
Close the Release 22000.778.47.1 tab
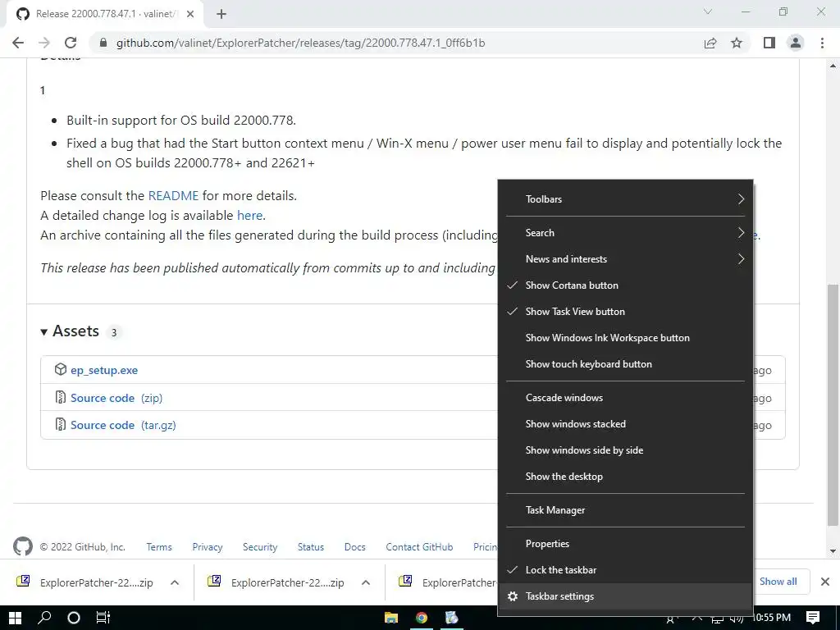190,14
